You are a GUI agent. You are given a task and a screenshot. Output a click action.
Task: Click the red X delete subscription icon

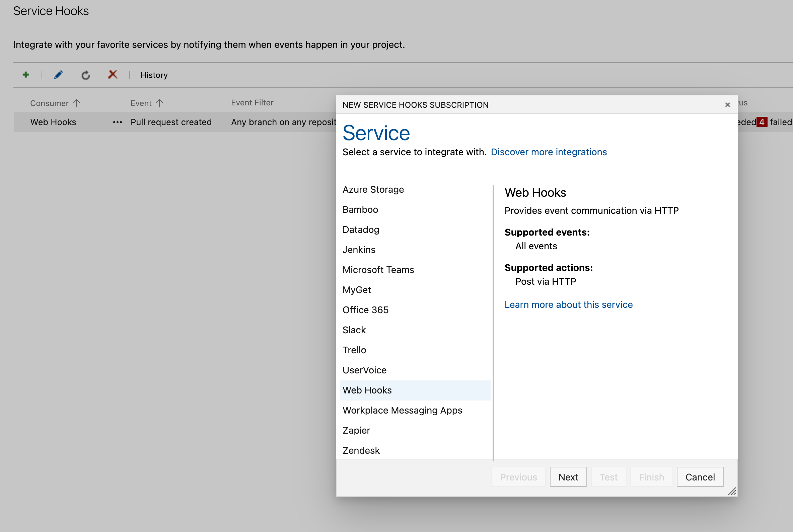(x=113, y=75)
